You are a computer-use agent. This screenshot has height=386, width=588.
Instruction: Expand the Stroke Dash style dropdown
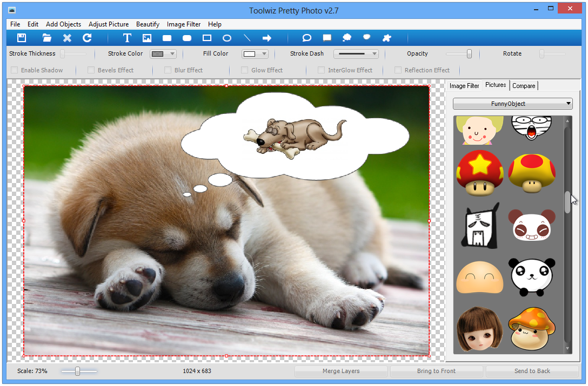click(x=356, y=54)
